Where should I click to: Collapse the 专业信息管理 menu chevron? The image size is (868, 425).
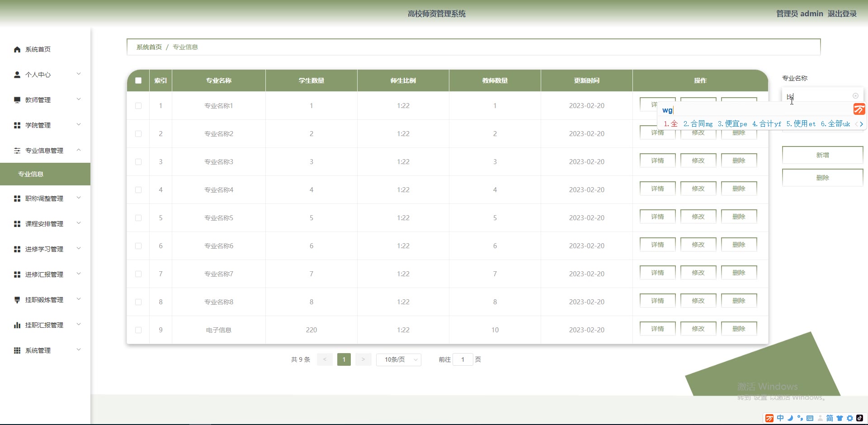point(79,150)
